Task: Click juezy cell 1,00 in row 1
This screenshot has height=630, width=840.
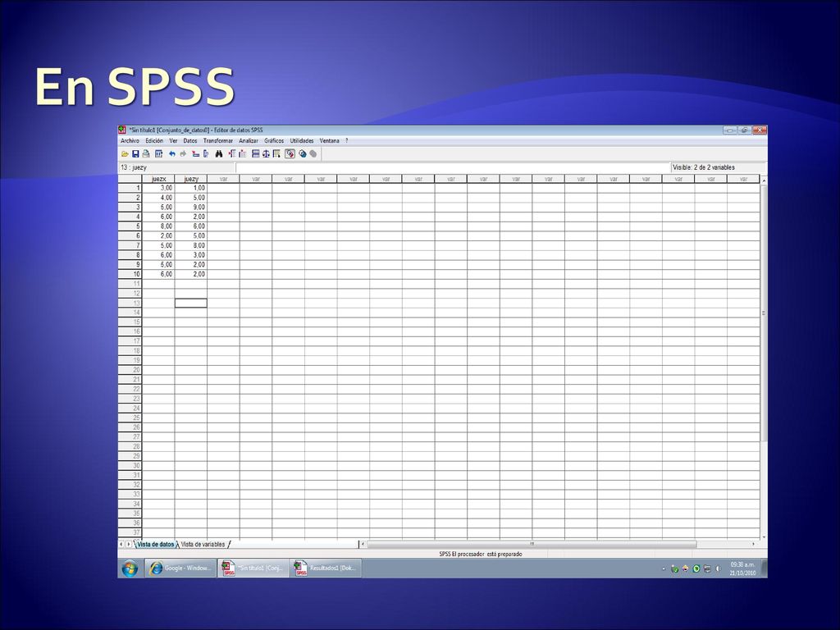Action: click(x=191, y=188)
